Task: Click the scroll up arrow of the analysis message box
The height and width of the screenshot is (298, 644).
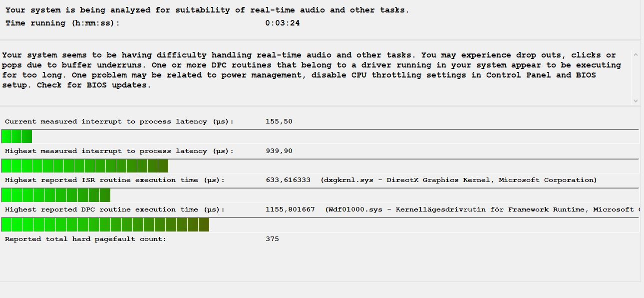Action: [x=636, y=53]
